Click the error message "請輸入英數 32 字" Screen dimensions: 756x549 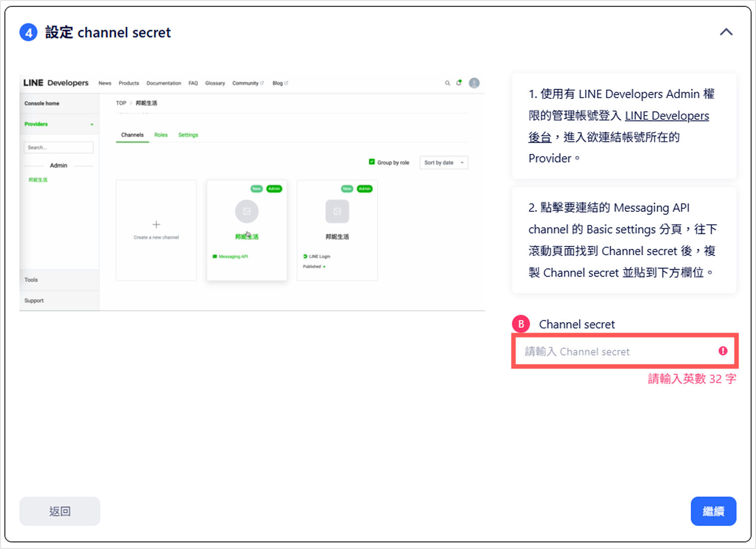(x=692, y=379)
